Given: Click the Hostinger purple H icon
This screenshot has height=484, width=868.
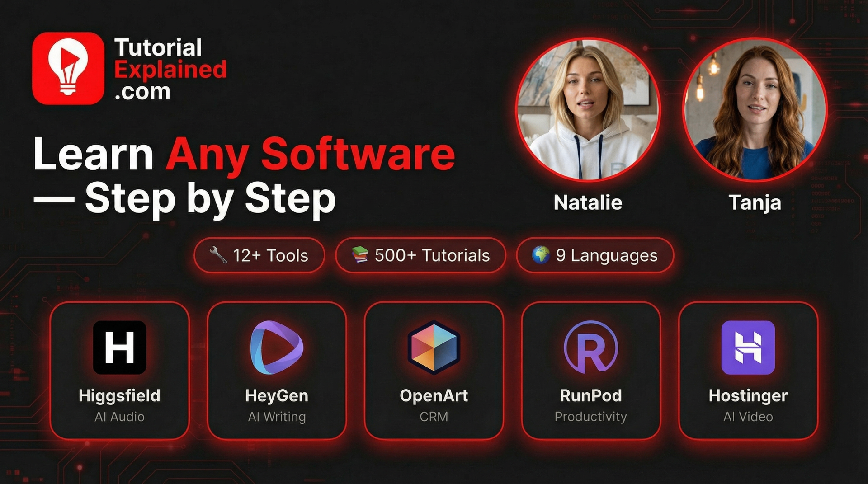Looking at the screenshot, I should [x=748, y=347].
